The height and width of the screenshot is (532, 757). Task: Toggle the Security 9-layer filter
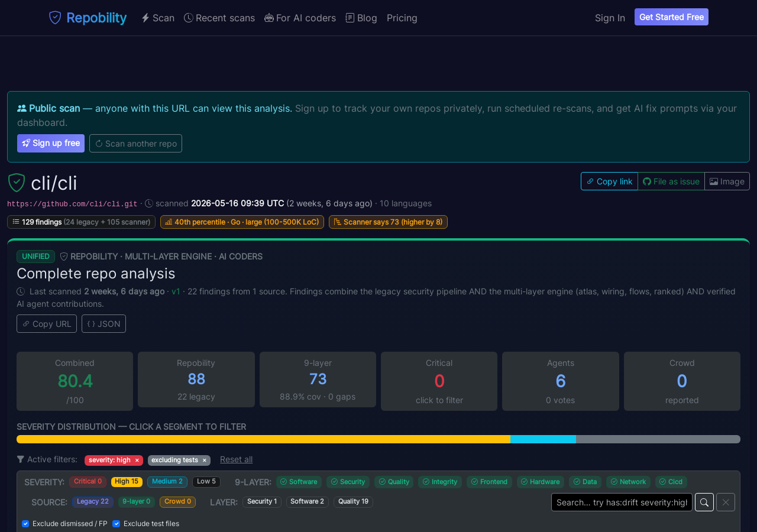point(348,482)
